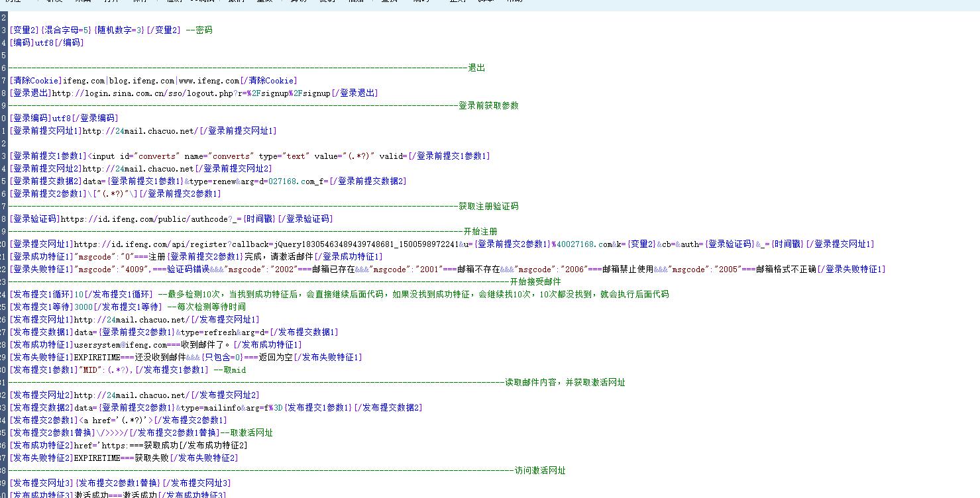Screen dimensions: 980x498
Task: Click the 退出 section divider label
Action: 476,68
